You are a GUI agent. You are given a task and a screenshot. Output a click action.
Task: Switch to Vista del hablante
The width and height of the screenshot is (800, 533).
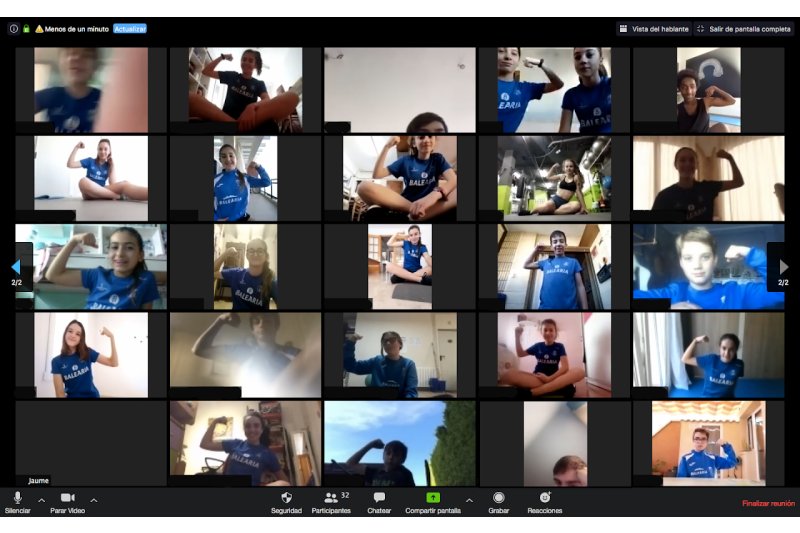[x=654, y=29]
